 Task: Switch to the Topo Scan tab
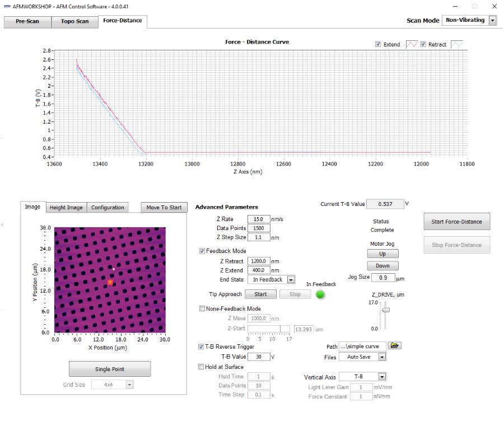tap(74, 22)
